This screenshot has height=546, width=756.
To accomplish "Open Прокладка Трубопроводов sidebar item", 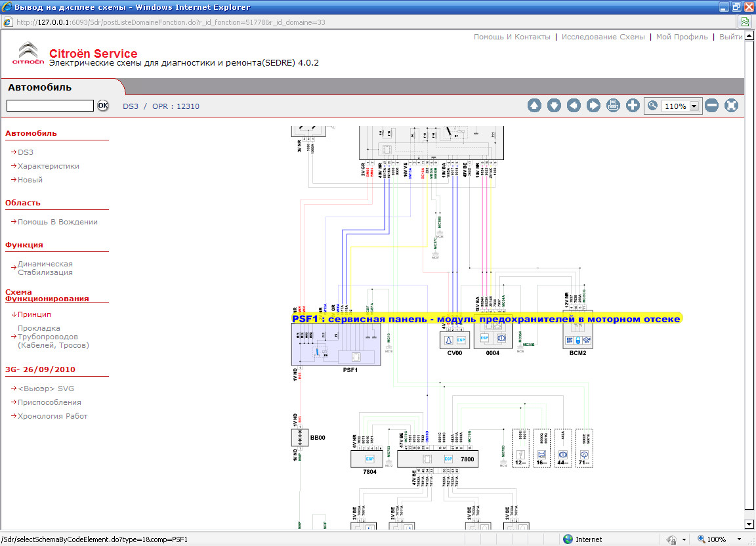I will click(53, 337).
